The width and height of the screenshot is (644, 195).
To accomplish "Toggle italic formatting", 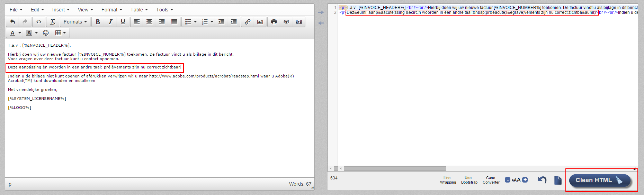I will pos(110,22).
